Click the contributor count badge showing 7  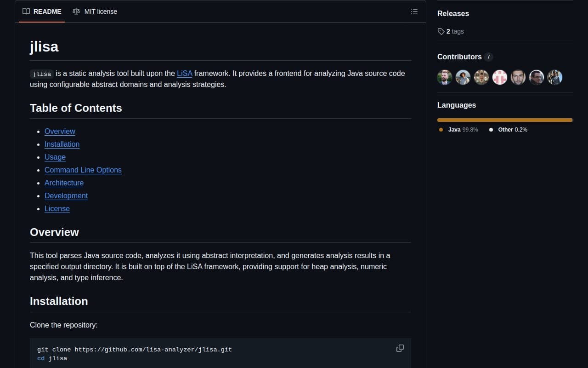tap(488, 57)
